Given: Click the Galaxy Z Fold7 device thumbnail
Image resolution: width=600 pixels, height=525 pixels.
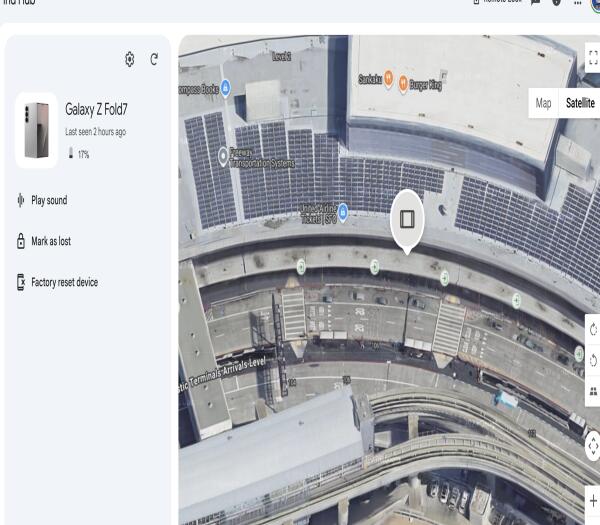Looking at the screenshot, I should point(37,130).
